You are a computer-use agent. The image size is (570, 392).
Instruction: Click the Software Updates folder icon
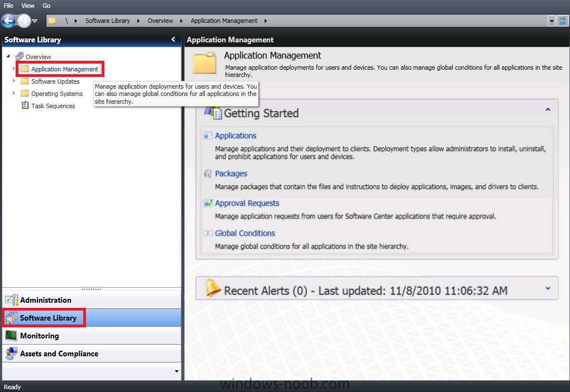[x=25, y=81]
